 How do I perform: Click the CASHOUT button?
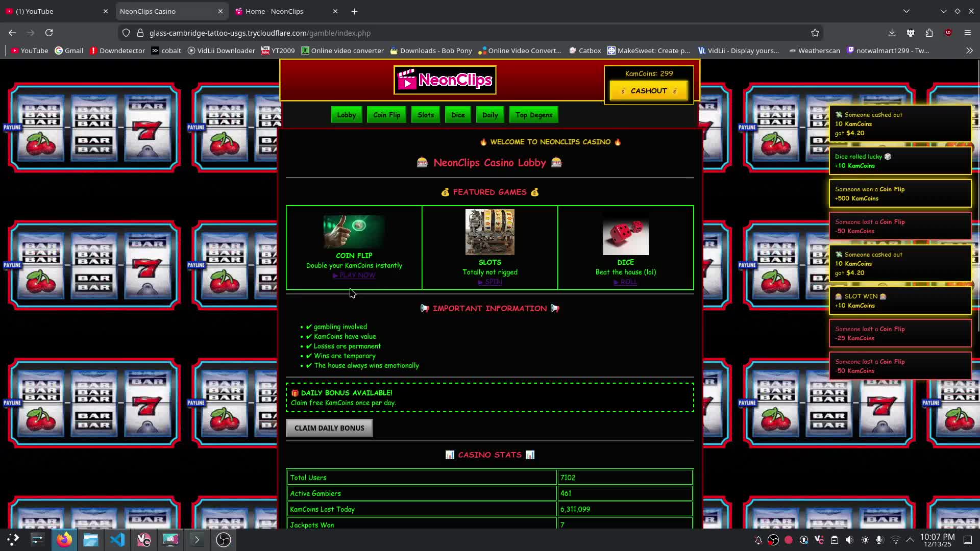pyautogui.click(x=648, y=90)
